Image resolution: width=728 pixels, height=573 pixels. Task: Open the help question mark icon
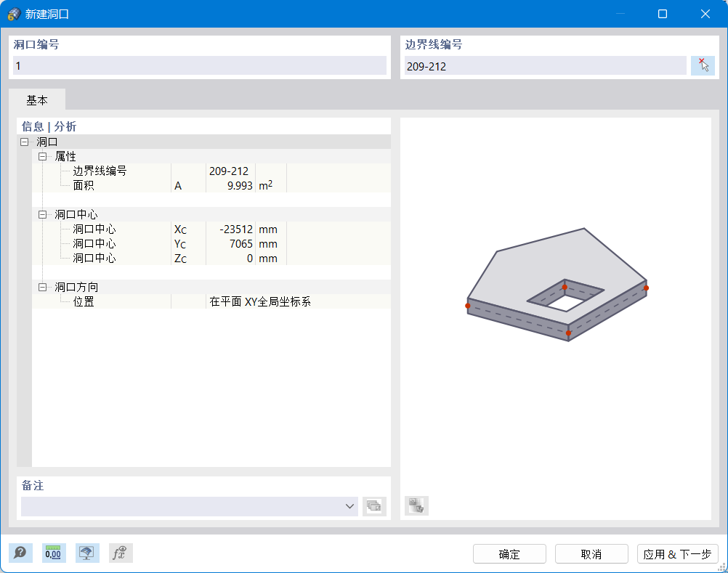(20, 553)
